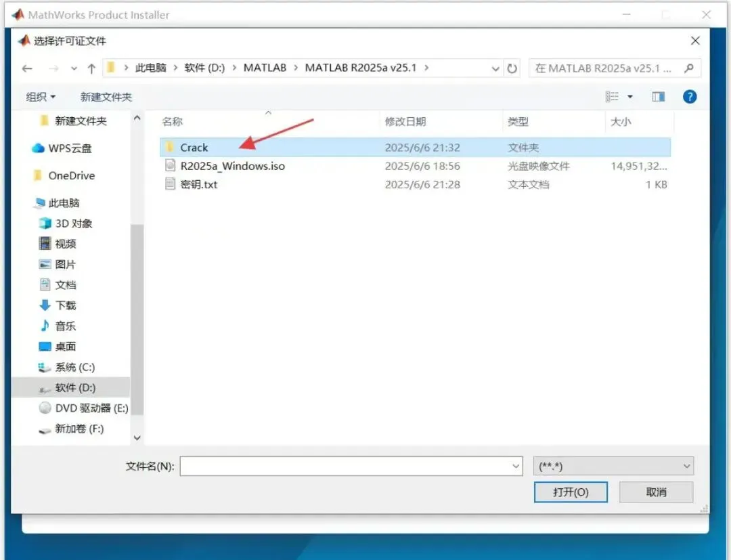Open 桌面 in the sidebar

[65, 347]
